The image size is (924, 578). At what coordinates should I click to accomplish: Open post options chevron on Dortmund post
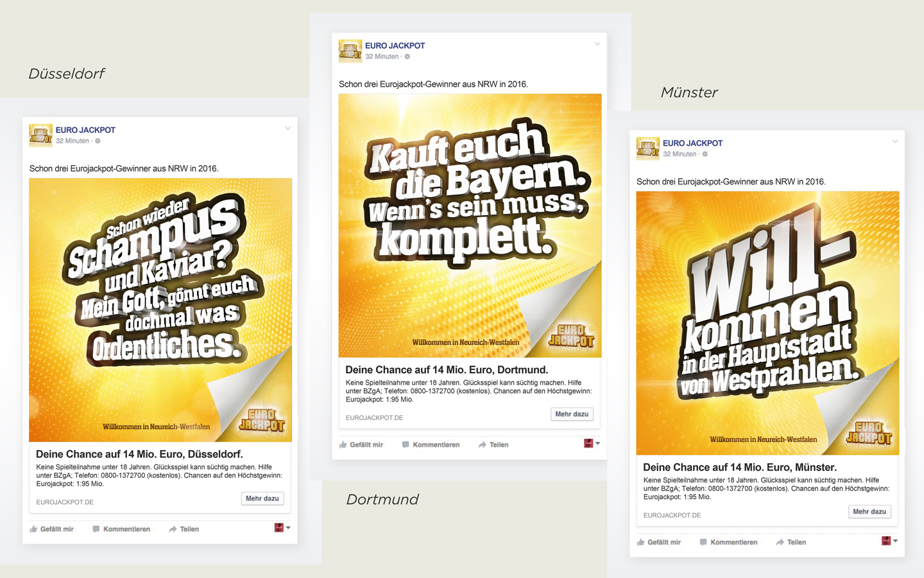tap(597, 44)
